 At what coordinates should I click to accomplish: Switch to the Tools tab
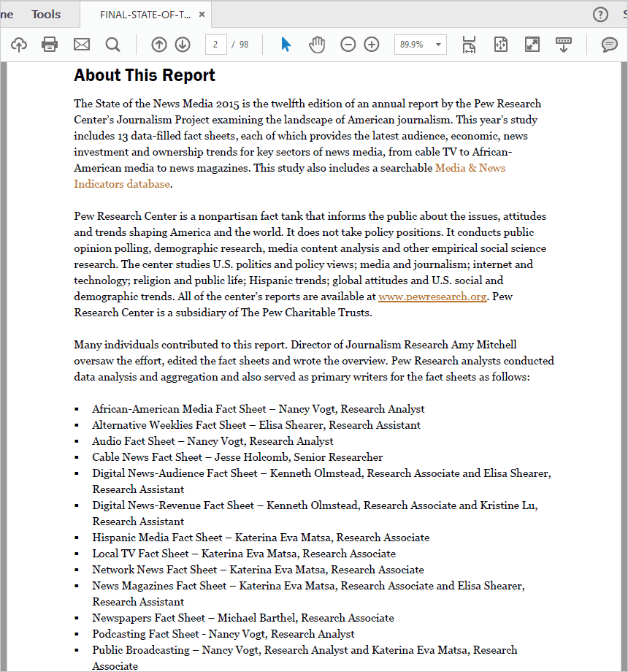[x=46, y=15]
